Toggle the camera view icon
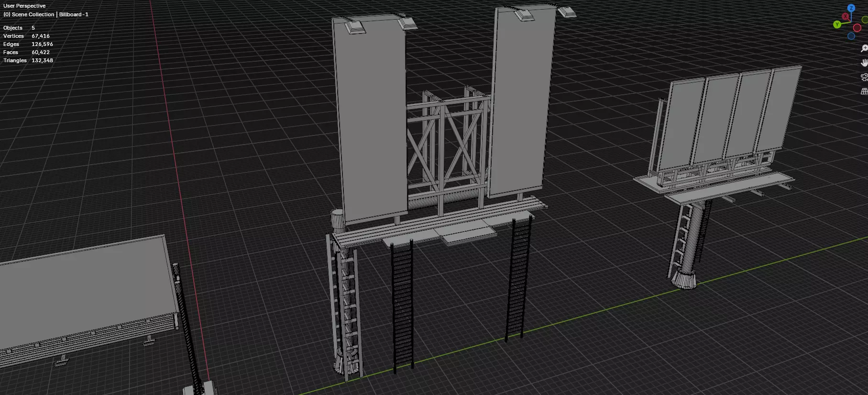Image resolution: width=868 pixels, height=395 pixels. point(864,77)
